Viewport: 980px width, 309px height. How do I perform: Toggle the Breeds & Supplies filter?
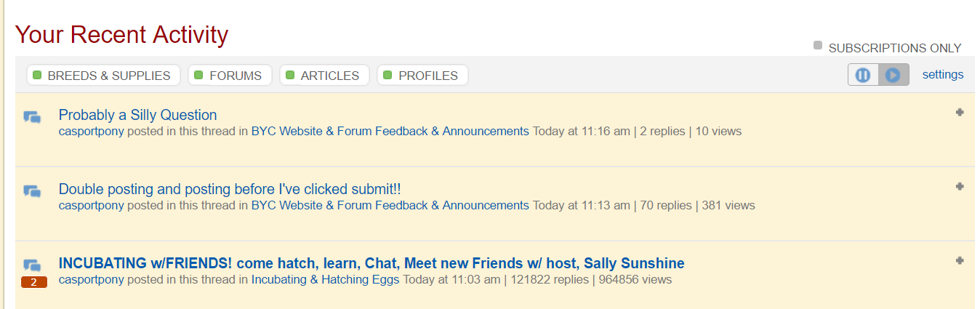point(103,76)
